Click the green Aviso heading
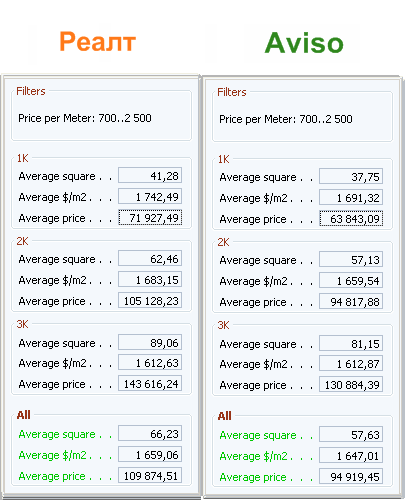 coord(304,43)
